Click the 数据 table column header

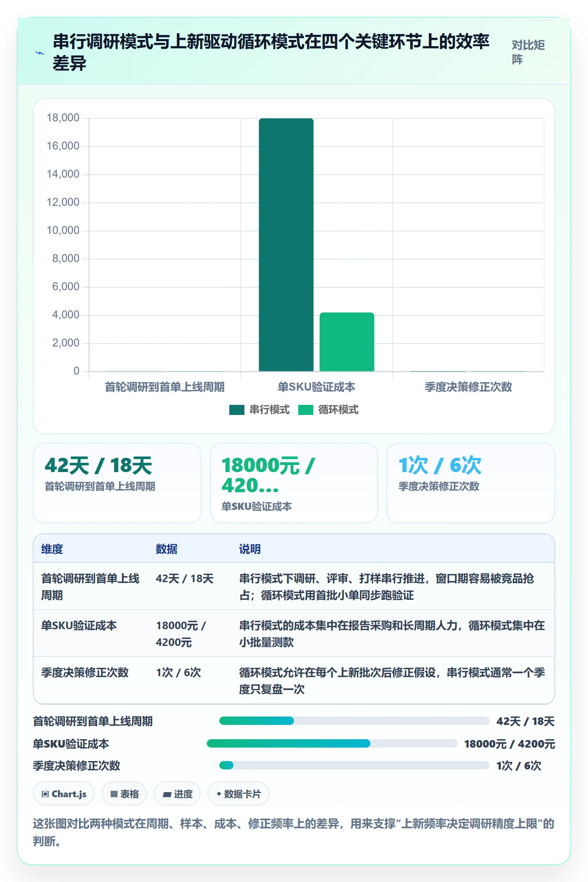(167, 549)
